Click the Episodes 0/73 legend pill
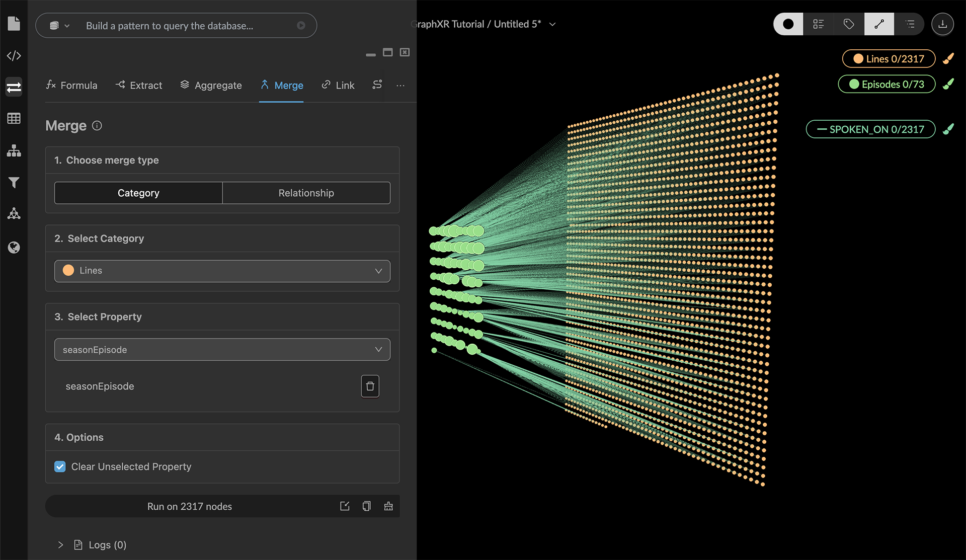The width and height of the screenshot is (966, 560). click(x=887, y=84)
